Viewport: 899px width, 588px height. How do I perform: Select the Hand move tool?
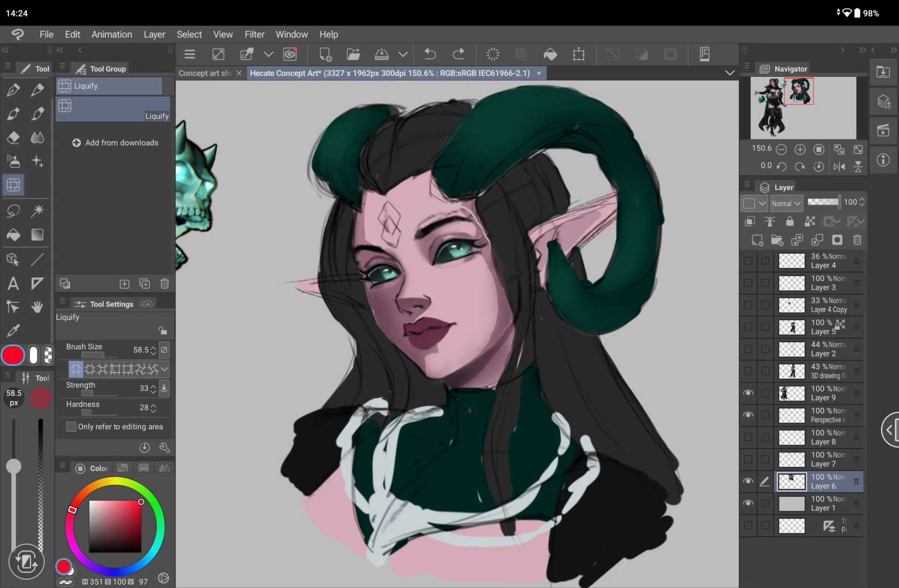[x=37, y=307]
